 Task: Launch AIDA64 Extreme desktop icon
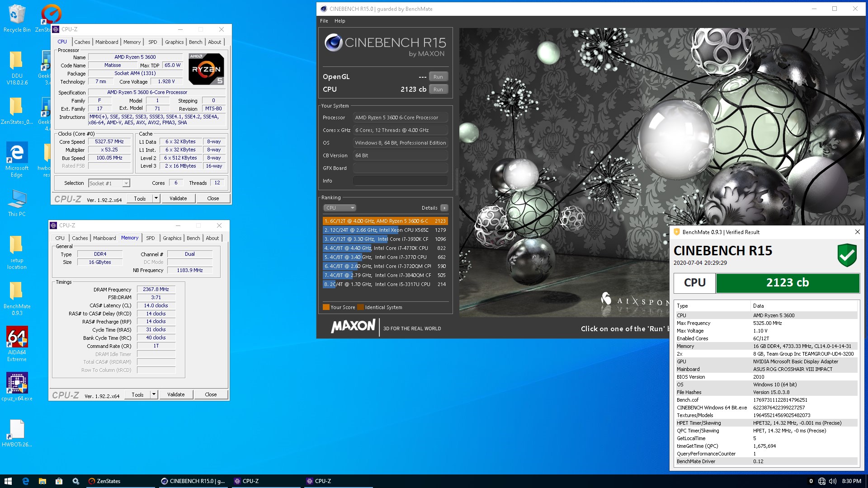17,344
